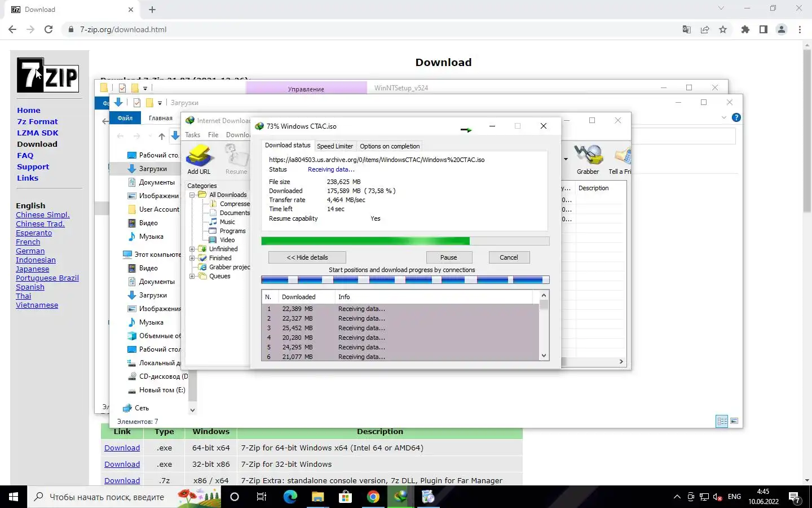Click the Explorer up-arrow navigation icon
The width and height of the screenshot is (812, 508).
click(162, 136)
